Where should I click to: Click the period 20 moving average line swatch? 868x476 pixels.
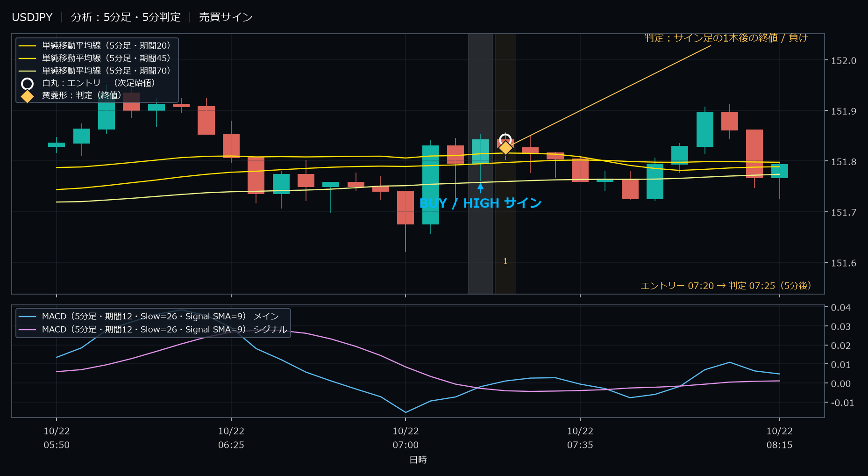coord(28,46)
